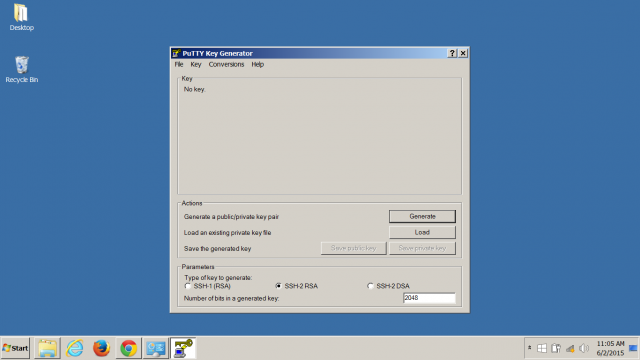This screenshot has width=640, height=360.
Task: Click the devices tray icon
Action: pyautogui.click(x=556, y=348)
